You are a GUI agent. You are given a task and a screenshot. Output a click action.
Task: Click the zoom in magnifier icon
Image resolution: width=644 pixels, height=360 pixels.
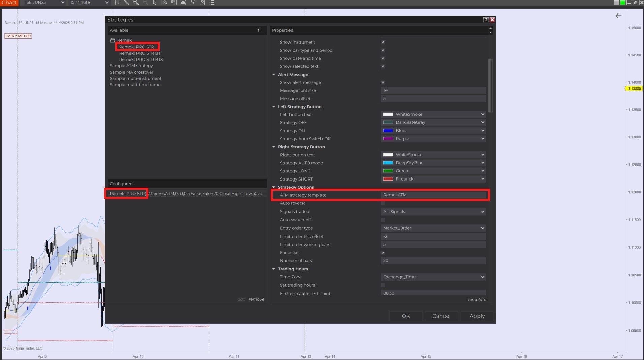pos(136,3)
